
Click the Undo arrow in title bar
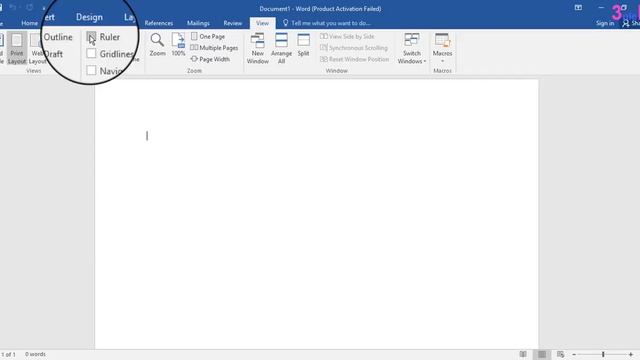13,7
